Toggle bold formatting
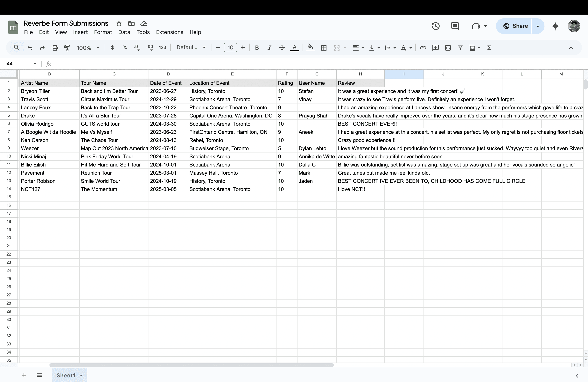 [257, 48]
